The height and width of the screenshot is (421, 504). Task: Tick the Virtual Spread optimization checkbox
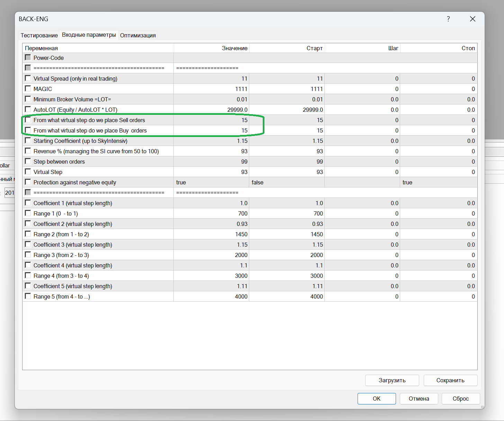tap(28, 78)
